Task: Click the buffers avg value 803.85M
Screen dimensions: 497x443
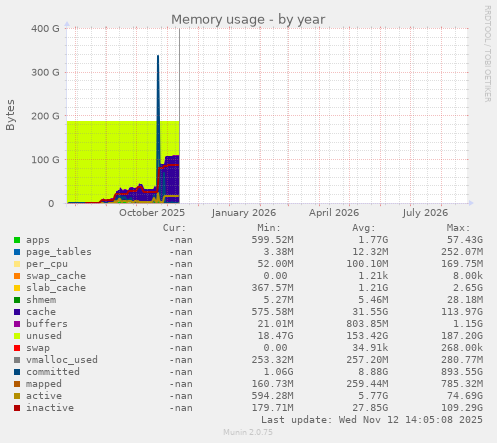Action: coord(367,324)
